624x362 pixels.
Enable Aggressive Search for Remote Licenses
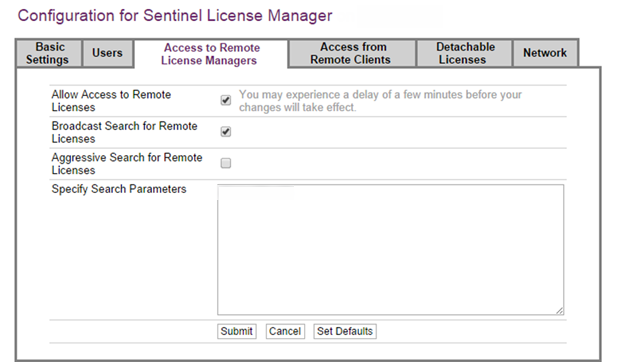[226, 163]
